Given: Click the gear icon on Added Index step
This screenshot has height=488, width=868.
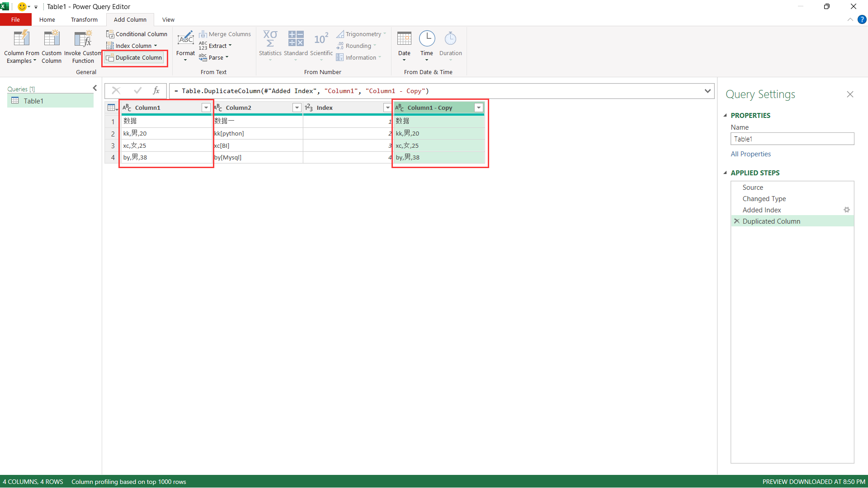Looking at the screenshot, I should [846, 210].
